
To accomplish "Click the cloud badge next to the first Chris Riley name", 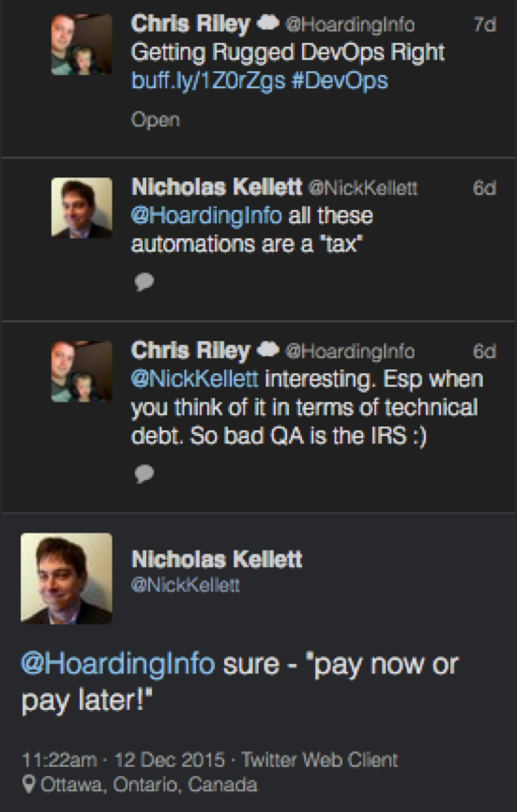I will click(267, 23).
